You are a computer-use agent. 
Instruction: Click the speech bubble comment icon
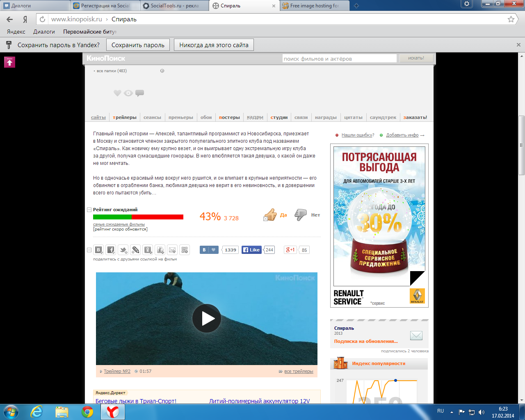click(x=140, y=93)
